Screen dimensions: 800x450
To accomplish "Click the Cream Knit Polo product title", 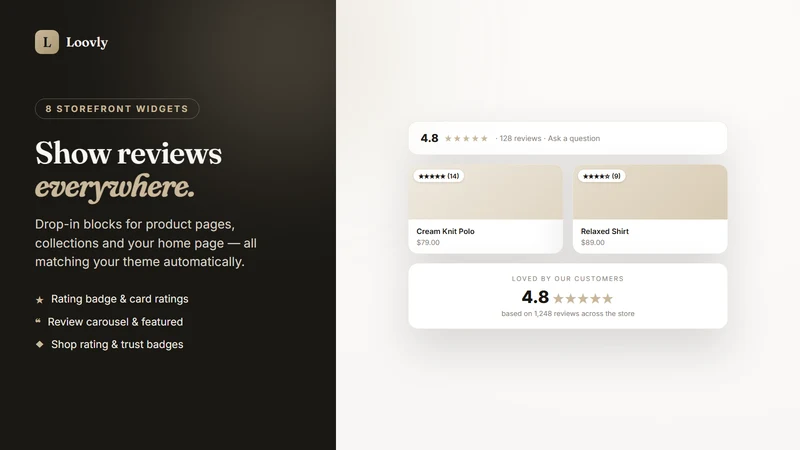I will click(445, 231).
